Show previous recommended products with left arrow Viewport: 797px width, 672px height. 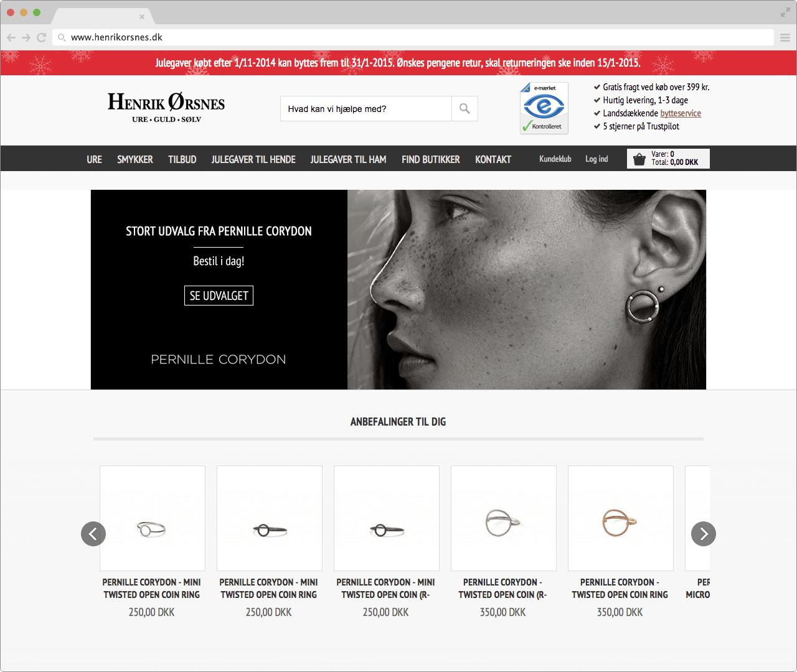click(93, 534)
